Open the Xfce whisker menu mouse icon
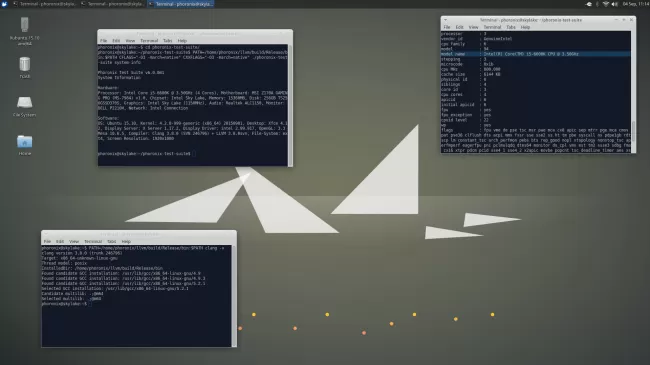Viewport: 650px width, 365px height. click(5, 4)
